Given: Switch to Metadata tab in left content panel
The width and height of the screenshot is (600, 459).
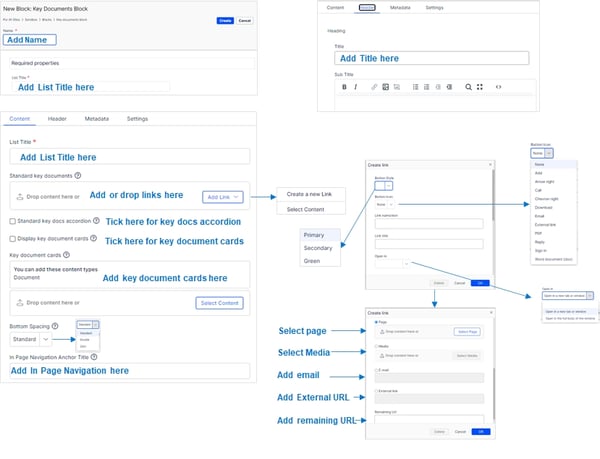Looking at the screenshot, I should tap(96, 119).
